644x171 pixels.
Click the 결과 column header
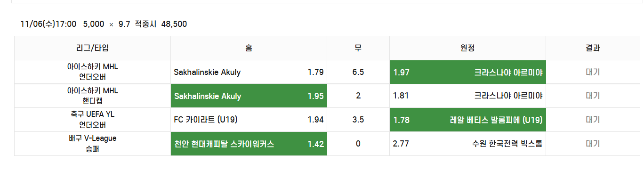(x=593, y=48)
